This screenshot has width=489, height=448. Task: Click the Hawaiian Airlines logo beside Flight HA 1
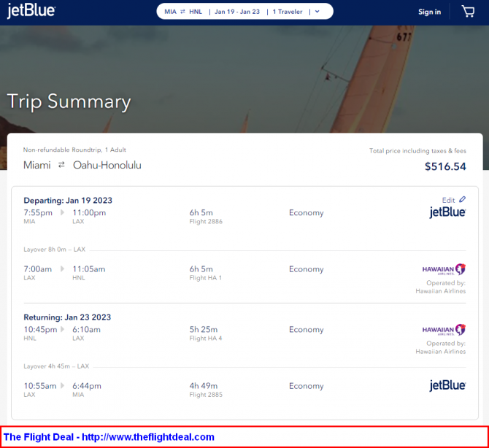coord(444,269)
